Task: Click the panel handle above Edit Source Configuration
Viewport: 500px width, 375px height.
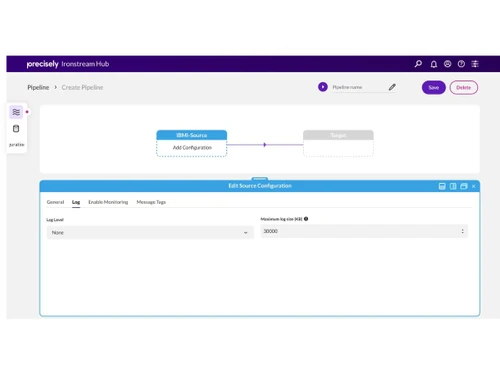Action: click(260, 179)
